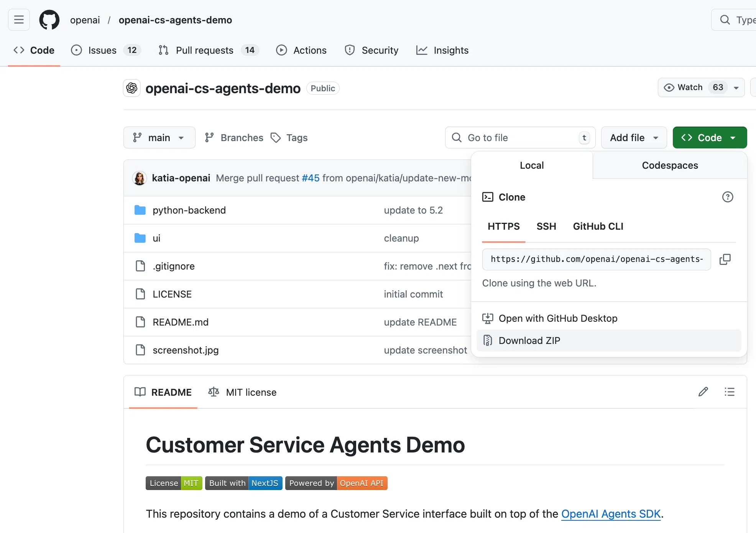Open screenshot.jpg file name
Image resolution: width=756 pixels, height=533 pixels.
coord(186,350)
